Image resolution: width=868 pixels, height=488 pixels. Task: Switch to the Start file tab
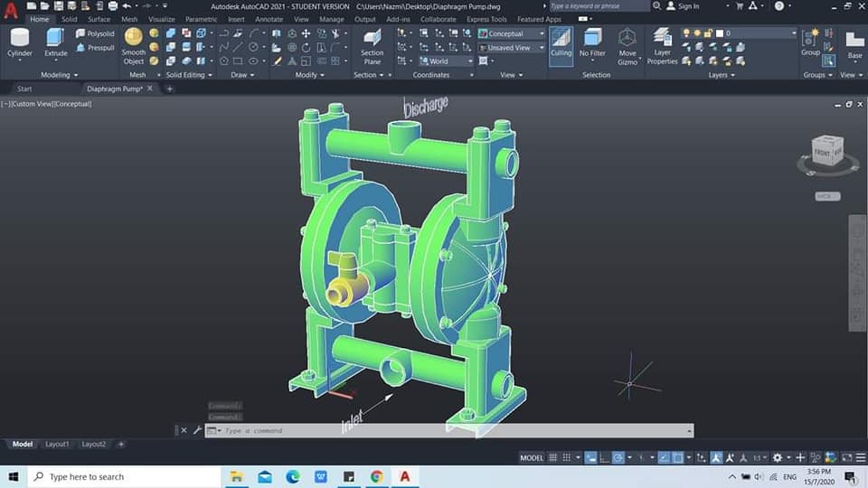[x=24, y=89]
